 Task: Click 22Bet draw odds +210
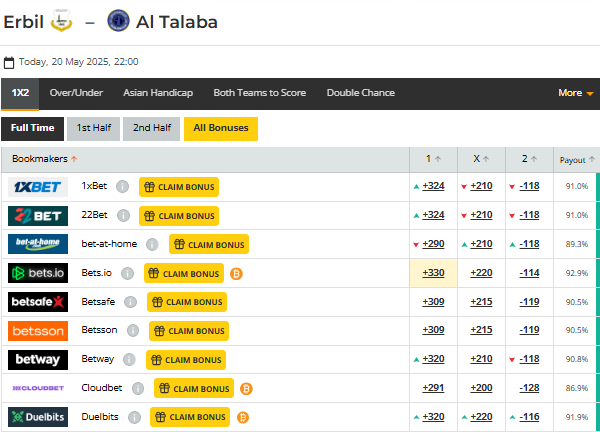(481, 215)
